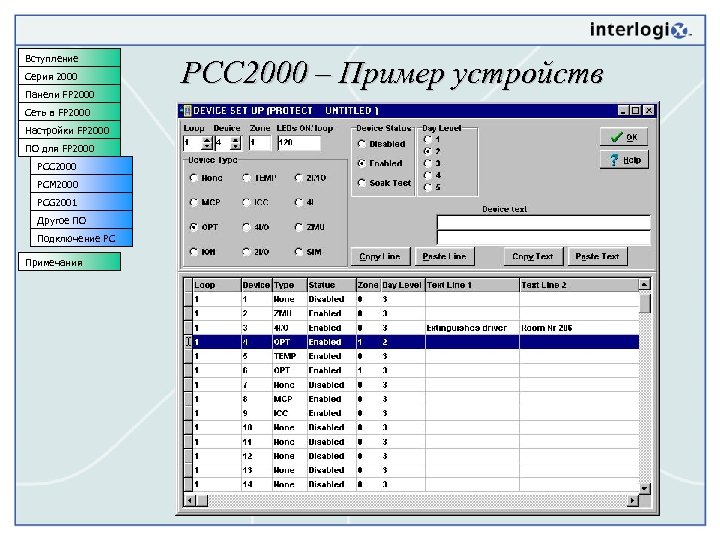
Task: Click the Loop column header
Action: click(217, 285)
